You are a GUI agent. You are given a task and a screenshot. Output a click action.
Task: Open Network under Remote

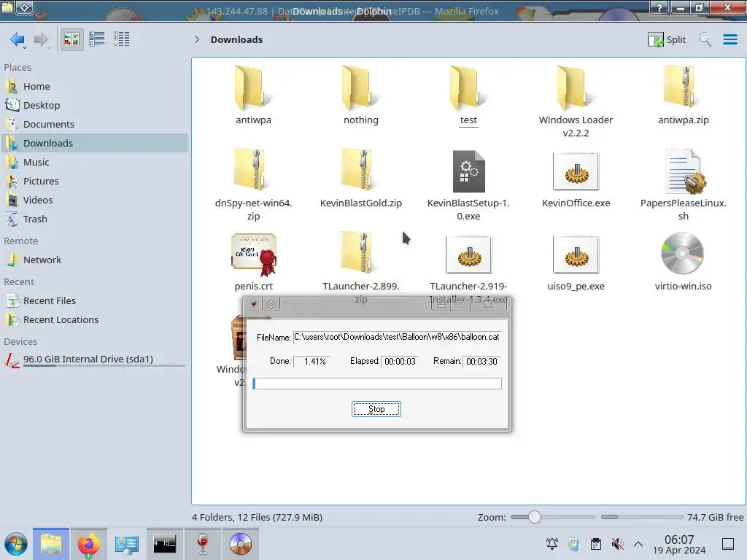95,260
